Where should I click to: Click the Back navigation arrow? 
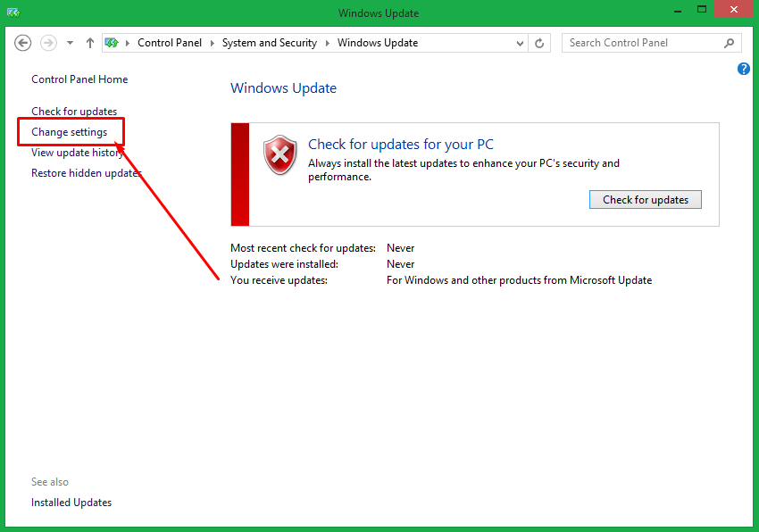(x=22, y=43)
